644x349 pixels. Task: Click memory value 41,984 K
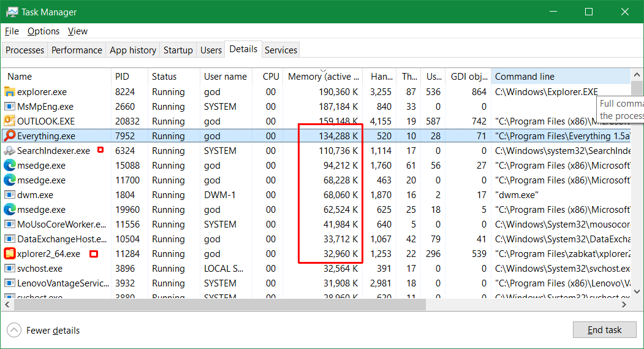[x=341, y=224]
